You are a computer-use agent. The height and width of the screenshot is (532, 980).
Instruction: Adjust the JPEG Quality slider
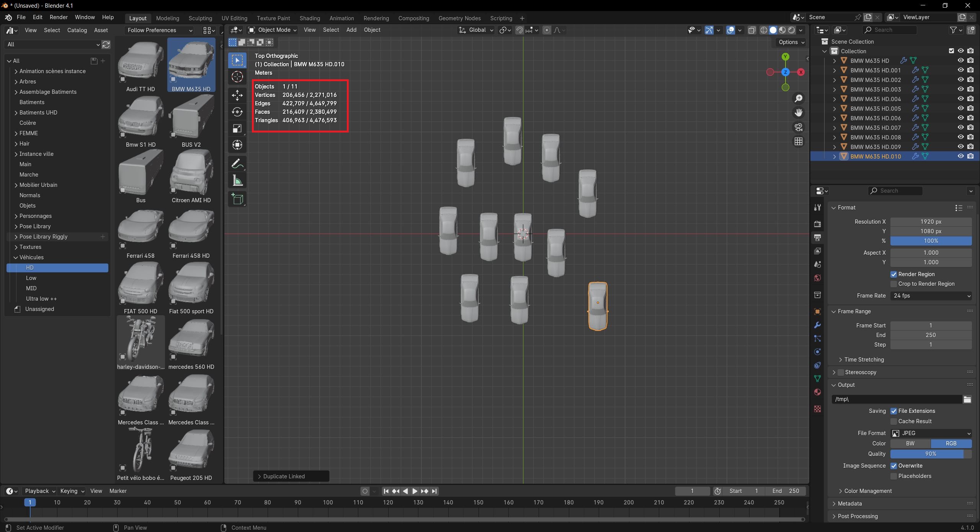[x=930, y=454]
